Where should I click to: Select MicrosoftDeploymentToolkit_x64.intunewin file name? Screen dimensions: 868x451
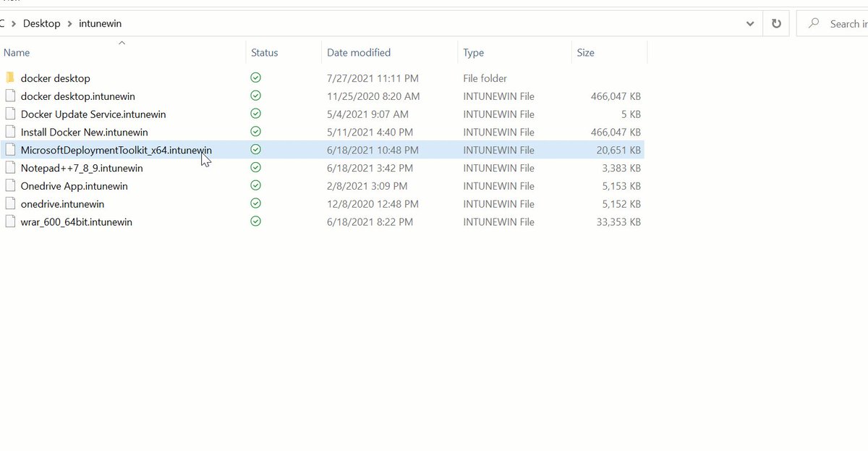116,150
